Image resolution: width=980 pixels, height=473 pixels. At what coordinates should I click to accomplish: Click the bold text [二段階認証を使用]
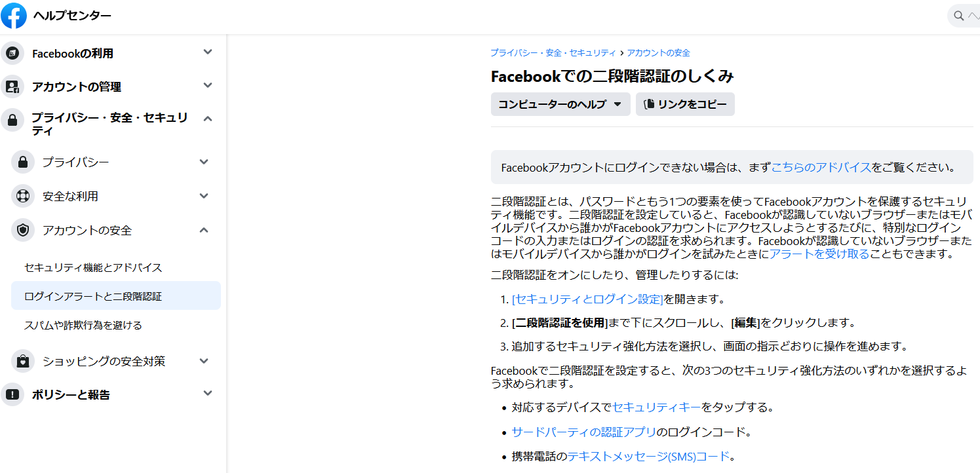tap(560, 323)
